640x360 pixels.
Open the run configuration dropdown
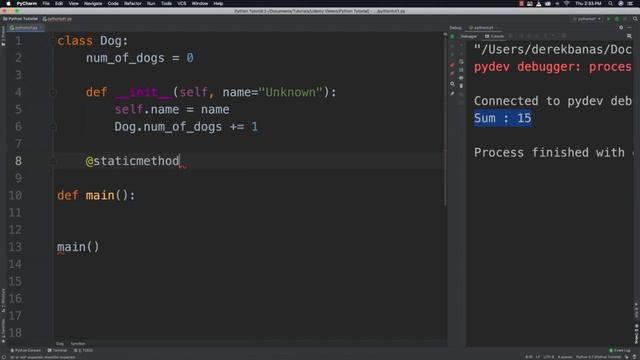(587, 19)
